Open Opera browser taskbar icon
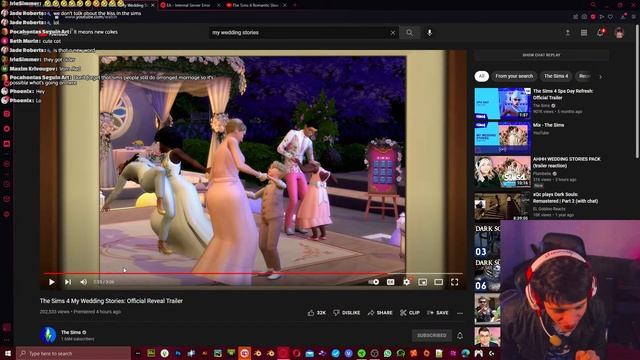 coord(296,353)
